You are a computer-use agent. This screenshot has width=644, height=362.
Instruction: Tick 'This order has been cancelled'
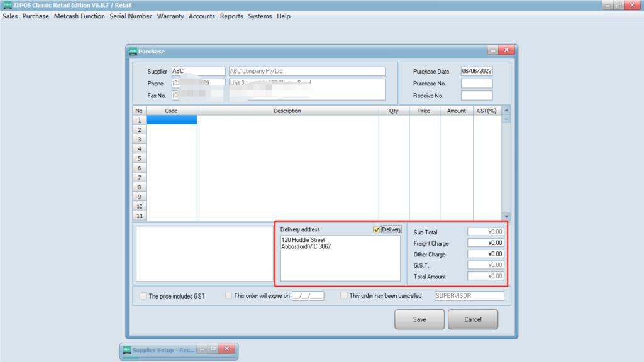(344, 296)
